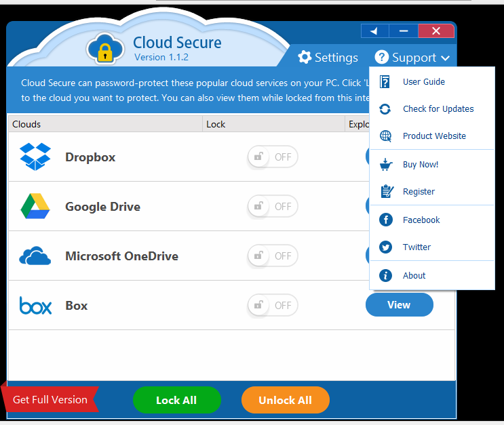
Task: Click the send-to-tray arrow button in title bar
Action: [375, 31]
